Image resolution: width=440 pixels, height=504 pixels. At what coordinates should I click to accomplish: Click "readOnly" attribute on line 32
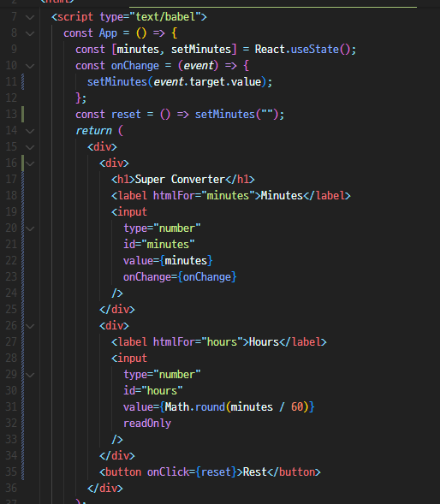(x=147, y=424)
